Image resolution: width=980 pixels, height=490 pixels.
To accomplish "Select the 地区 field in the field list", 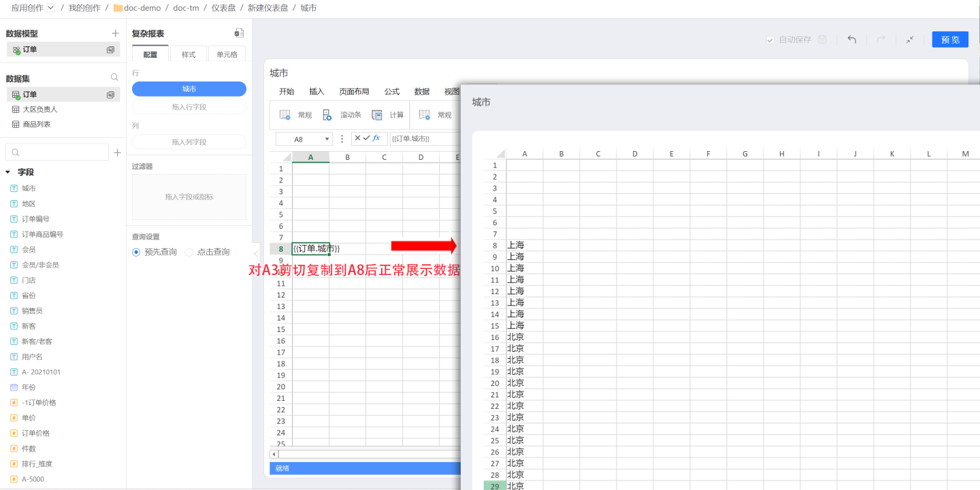I will click(x=29, y=203).
